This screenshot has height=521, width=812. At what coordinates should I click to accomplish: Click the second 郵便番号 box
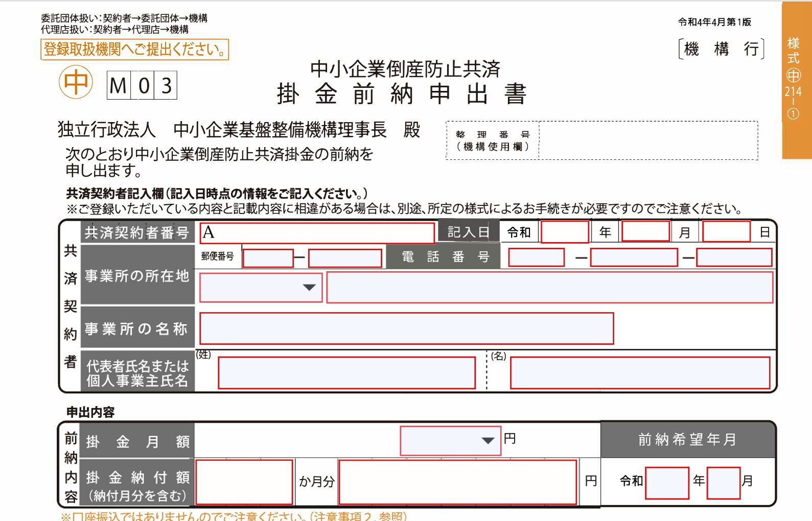345,258
